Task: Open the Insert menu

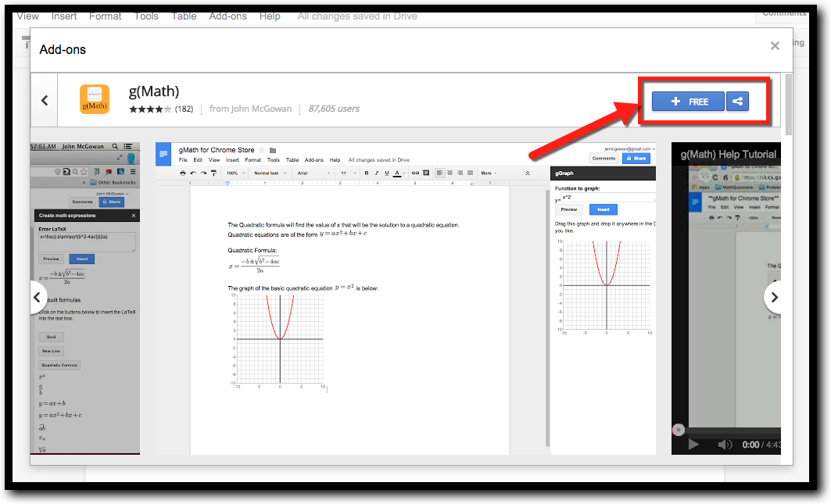Action: pyautogui.click(x=64, y=16)
